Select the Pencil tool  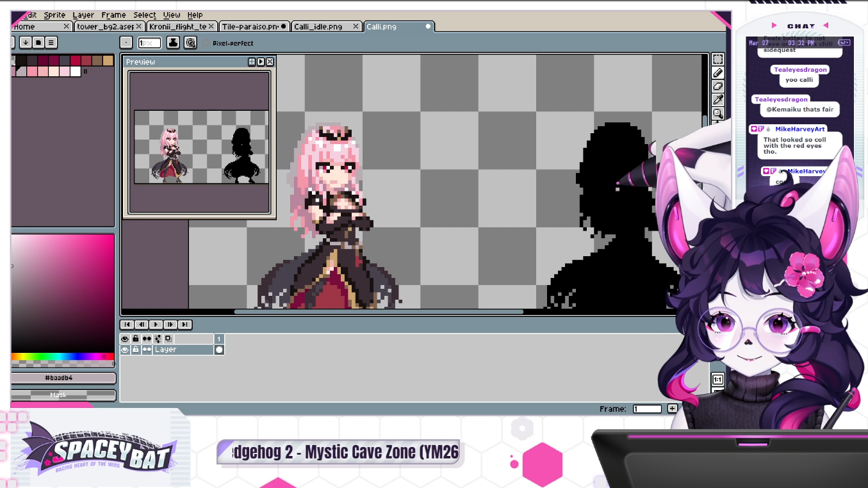[718, 73]
